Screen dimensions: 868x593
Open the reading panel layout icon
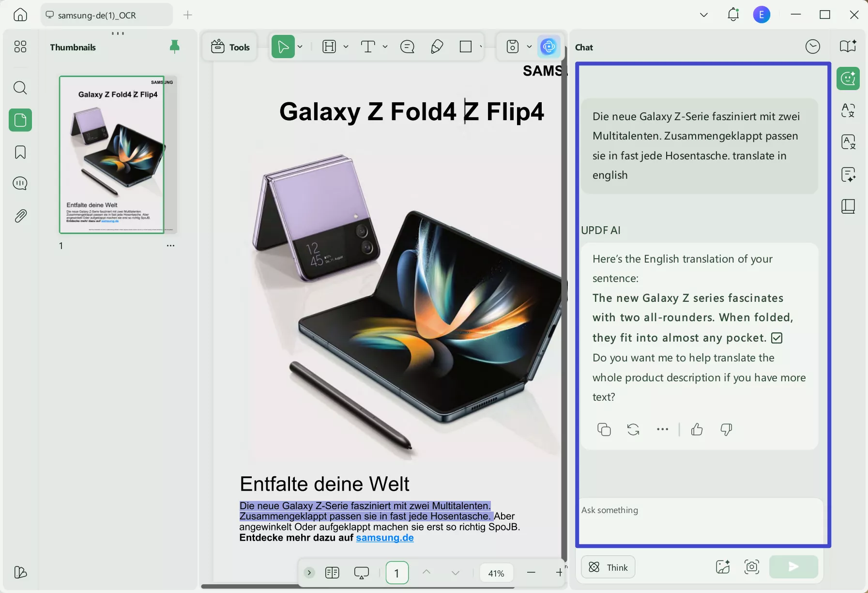(848, 206)
